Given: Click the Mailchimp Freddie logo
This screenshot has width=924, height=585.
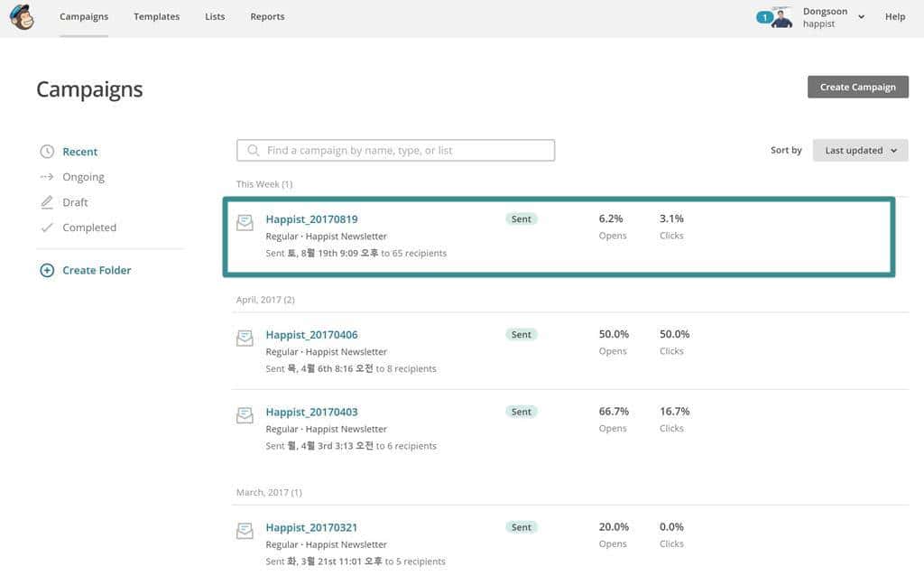Looking at the screenshot, I should (x=22, y=16).
